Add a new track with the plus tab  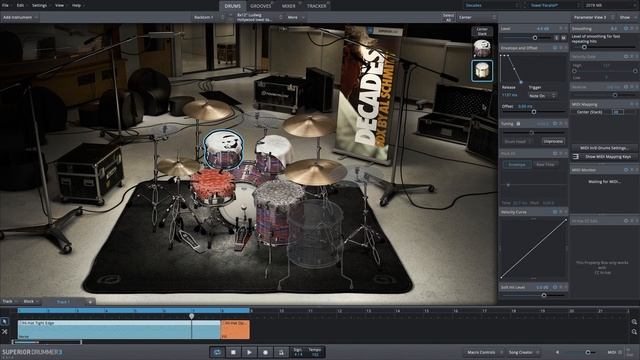click(90, 302)
